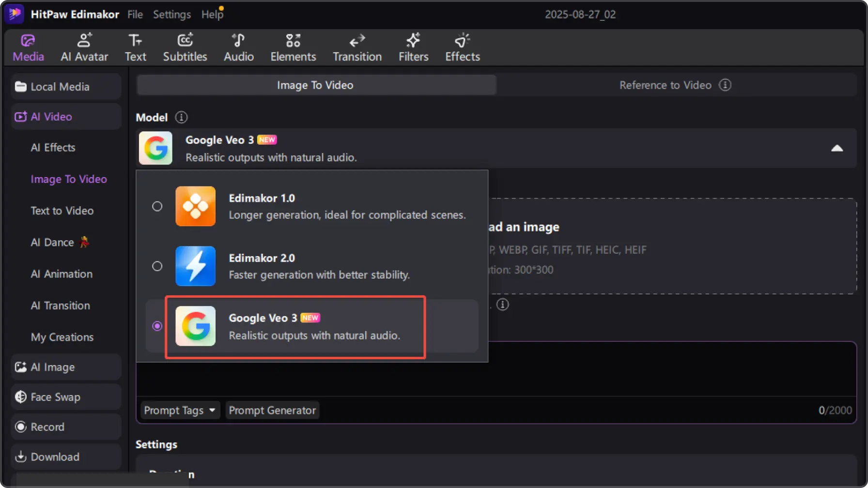The width and height of the screenshot is (868, 488).
Task: Open the Face Swap section
Action: (66, 397)
